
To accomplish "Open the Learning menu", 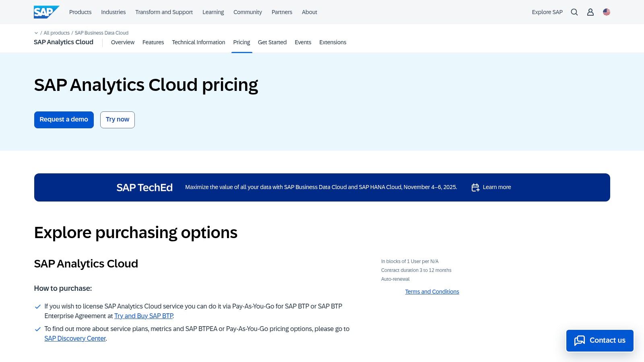I will (213, 12).
